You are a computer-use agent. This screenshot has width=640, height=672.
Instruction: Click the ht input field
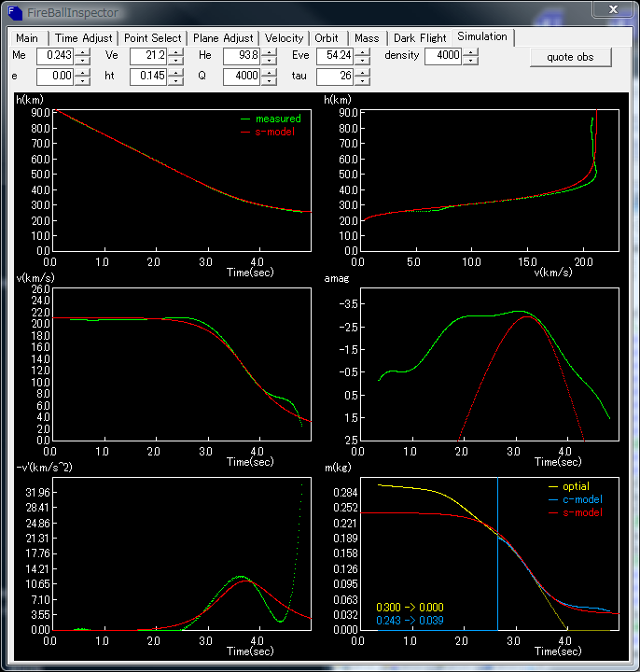148,77
